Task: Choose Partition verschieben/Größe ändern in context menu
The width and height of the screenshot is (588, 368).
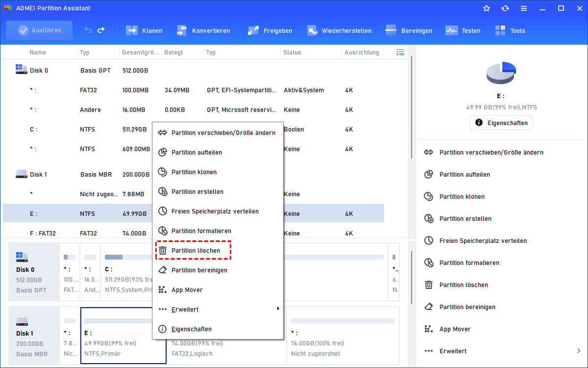Action: pos(218,133)
